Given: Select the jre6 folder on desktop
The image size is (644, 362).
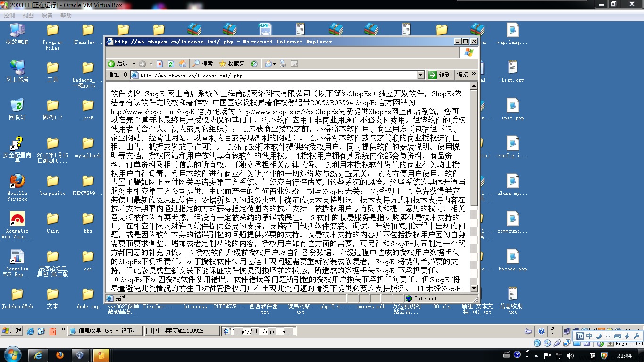Looking at the screenshot, I should 88,109.
